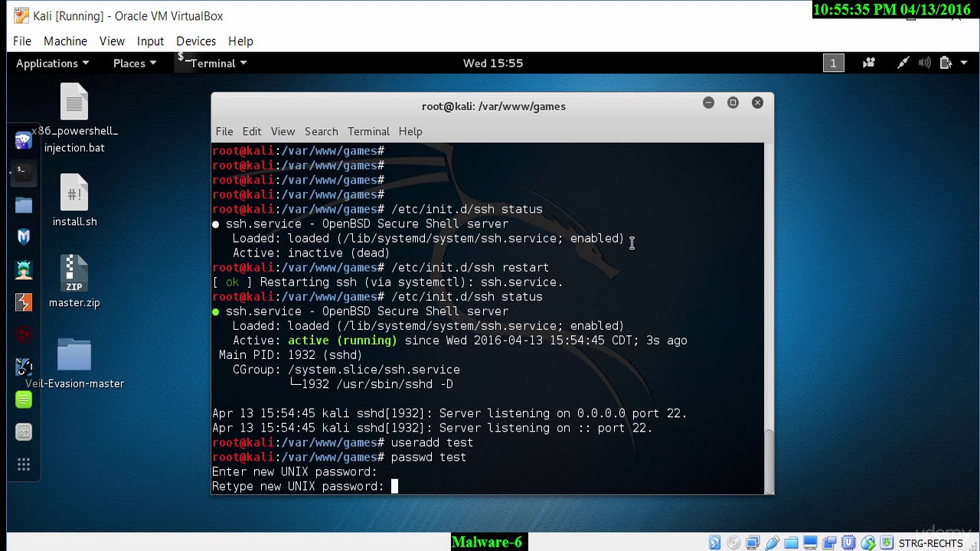
Task: Open terminal Search menu
Action: tap(321, 132)
